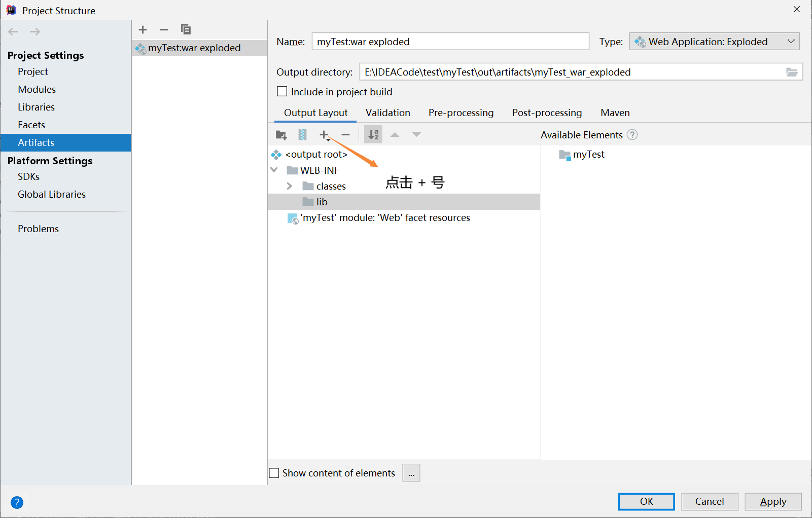The width and height of the screenshot is (812, 518).
Task: Create an archive in output layout
Action: (x=302, y=135)
